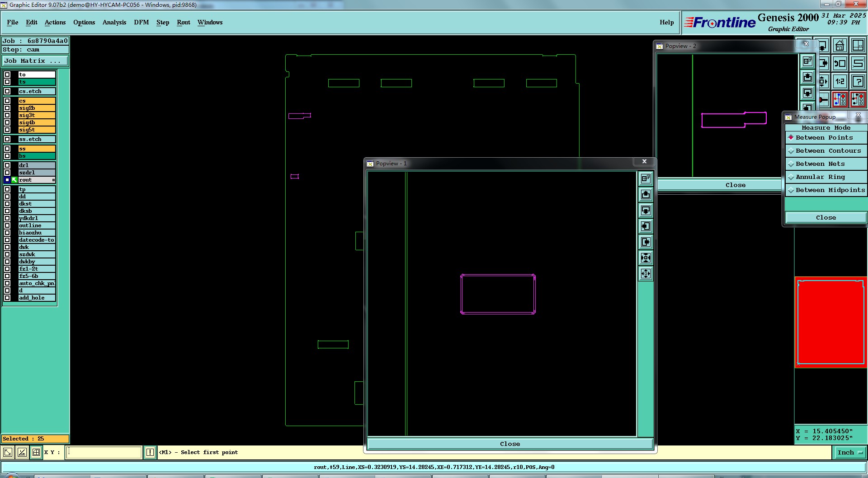Select the sig2b layer name
Screen dimensions: 868x478
pos(37,108)
